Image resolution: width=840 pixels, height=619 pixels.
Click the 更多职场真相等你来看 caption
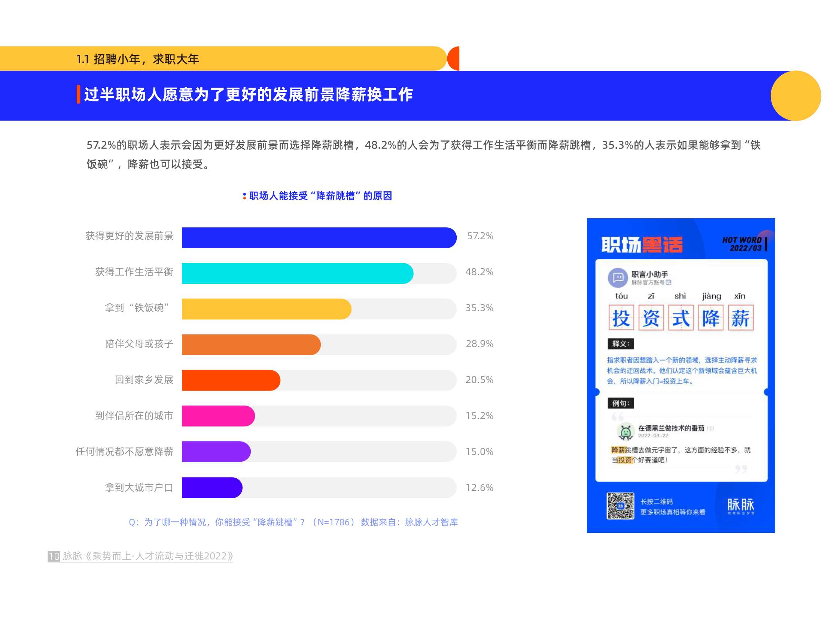click(x=673, y=512)
